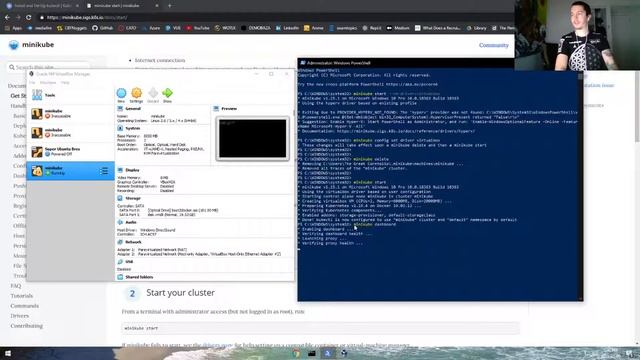Reload the page with the refresh icon
The width and height of the screenshot is (640, 360).
click(x=29, y=18)
